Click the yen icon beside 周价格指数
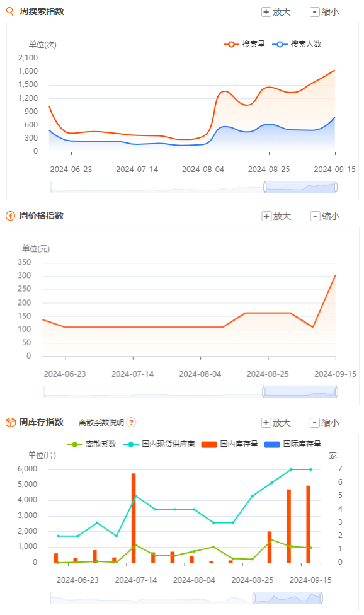 [10, 216]
